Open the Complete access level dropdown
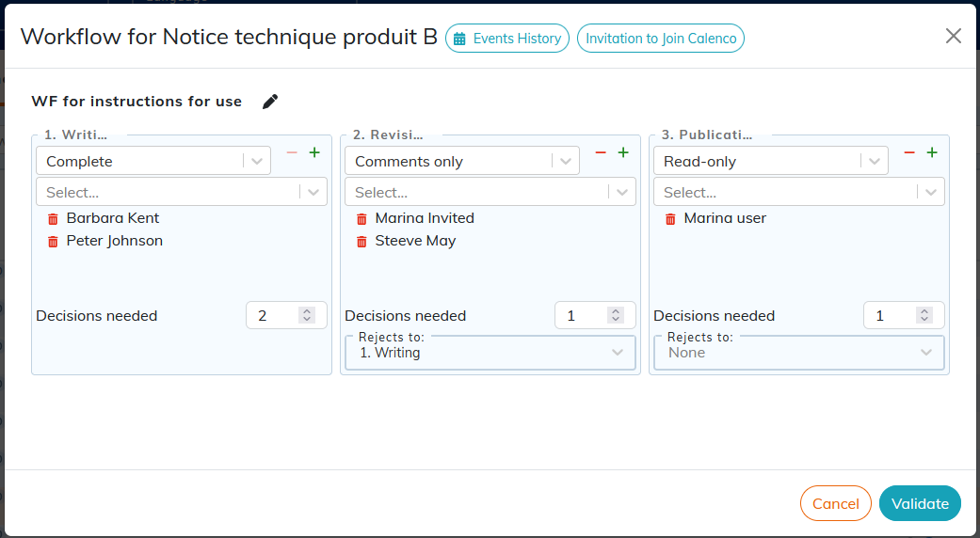Screen dimensions: 980x538 point(153,161)
